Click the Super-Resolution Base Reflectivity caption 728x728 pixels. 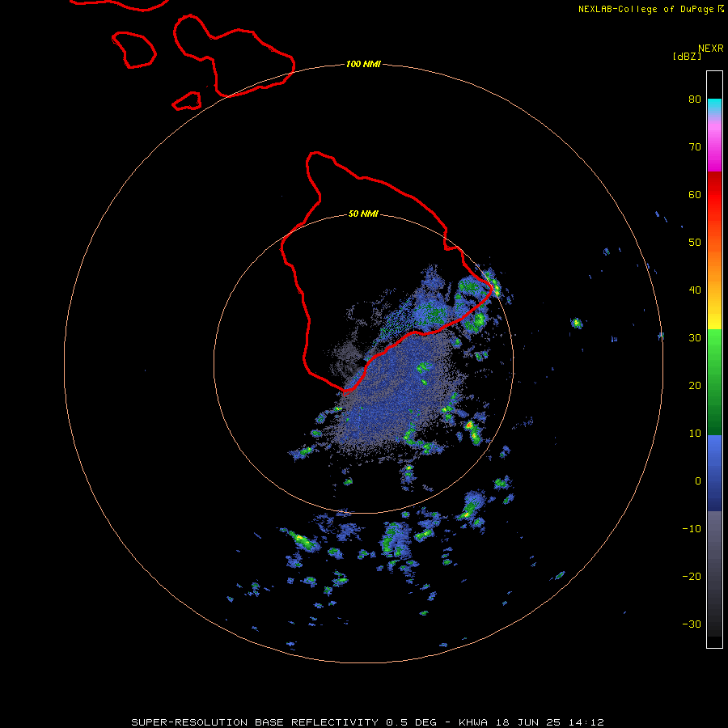(x=368, y=722)
